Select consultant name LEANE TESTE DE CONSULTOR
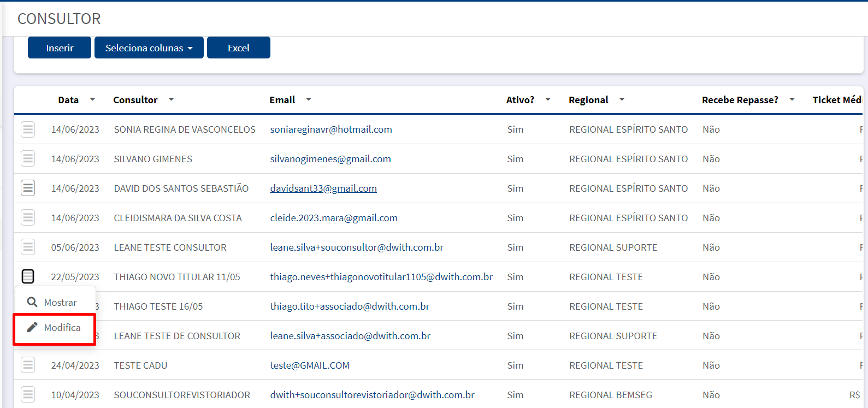 pyautogui.click(x=177, y=336)
